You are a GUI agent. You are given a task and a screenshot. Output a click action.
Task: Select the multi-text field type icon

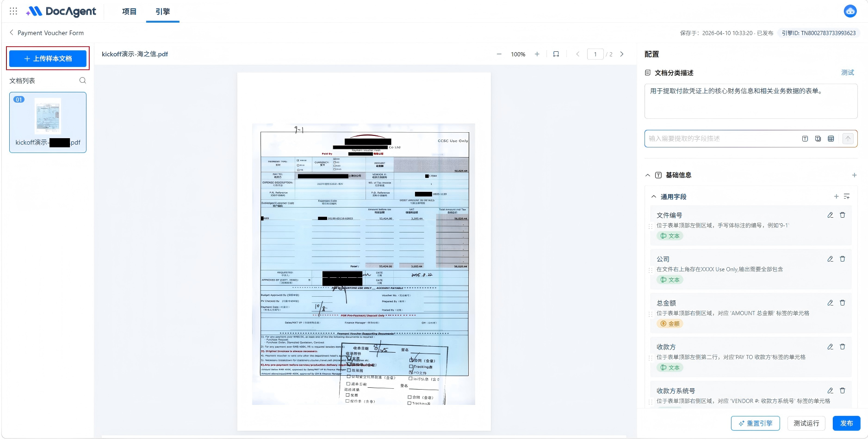coord(818,139)
